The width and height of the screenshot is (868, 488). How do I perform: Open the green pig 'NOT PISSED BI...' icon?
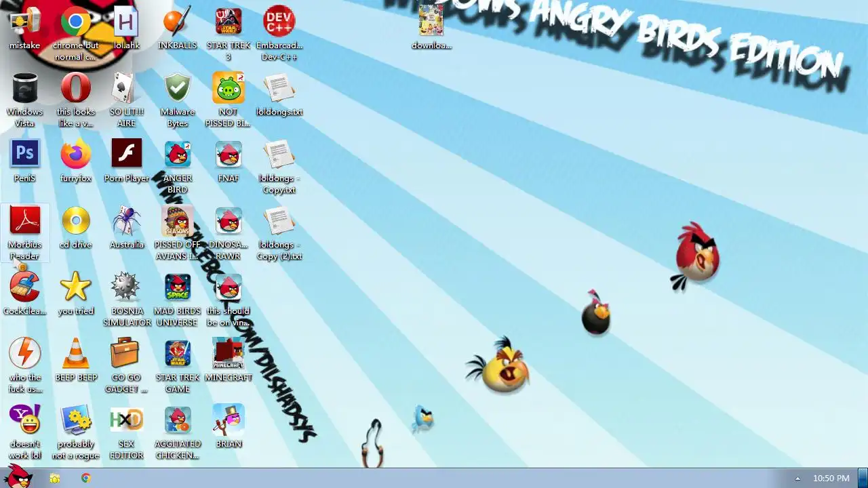(229, 100)
